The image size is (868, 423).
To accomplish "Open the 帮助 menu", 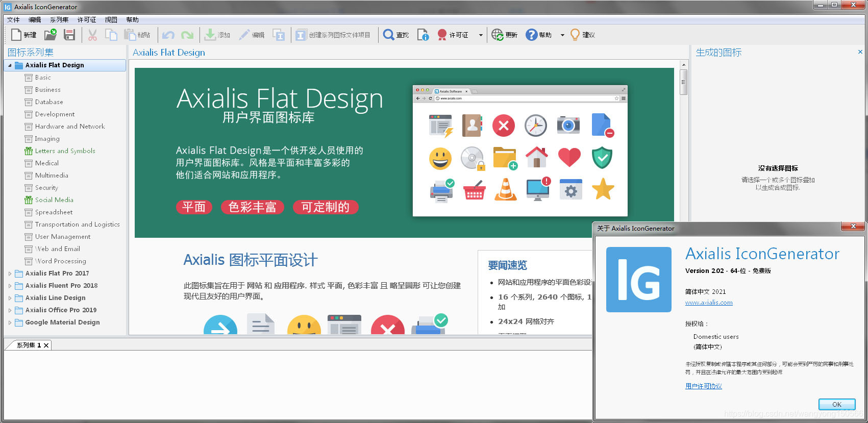I will tap(133, 20).
